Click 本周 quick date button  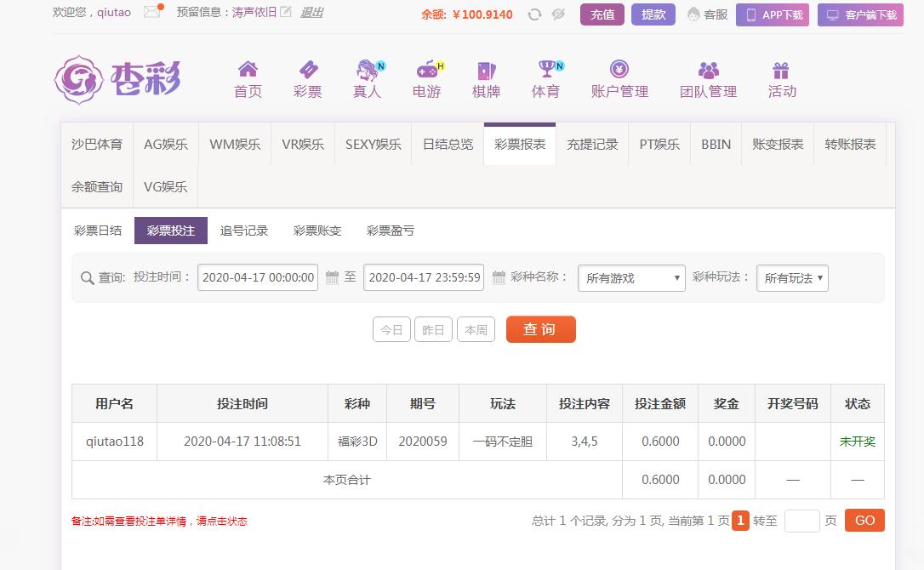476,329
